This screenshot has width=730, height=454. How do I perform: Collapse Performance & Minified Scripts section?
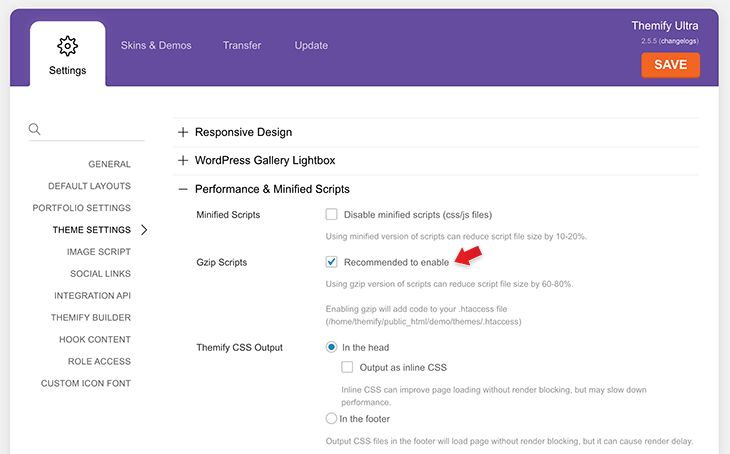(x=272, y=189)
